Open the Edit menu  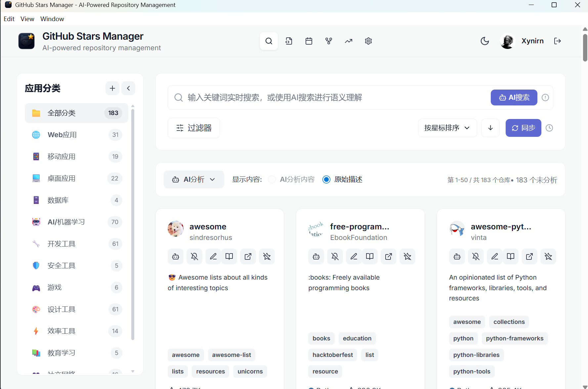point(9,19)
